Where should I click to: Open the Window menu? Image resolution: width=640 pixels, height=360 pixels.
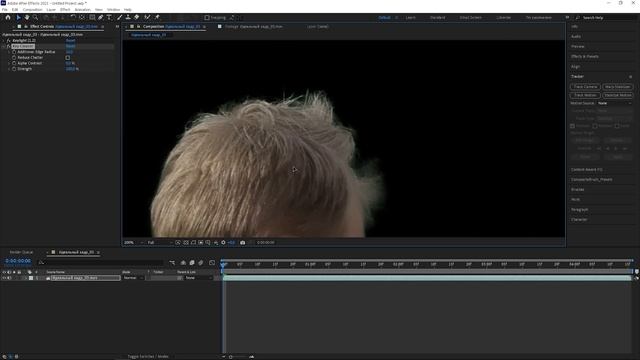click(x=113, y=9)
